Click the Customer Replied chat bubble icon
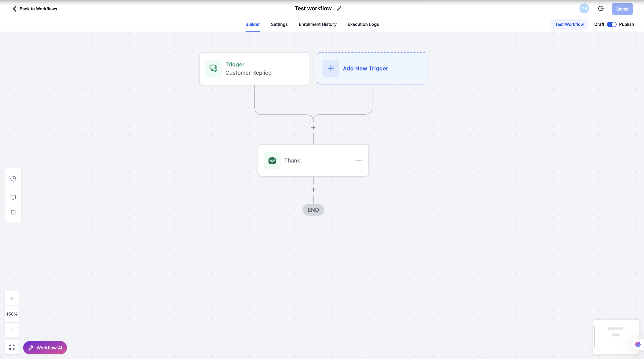The width and height of the screenshot is (644, 359). tap(213, 69)
